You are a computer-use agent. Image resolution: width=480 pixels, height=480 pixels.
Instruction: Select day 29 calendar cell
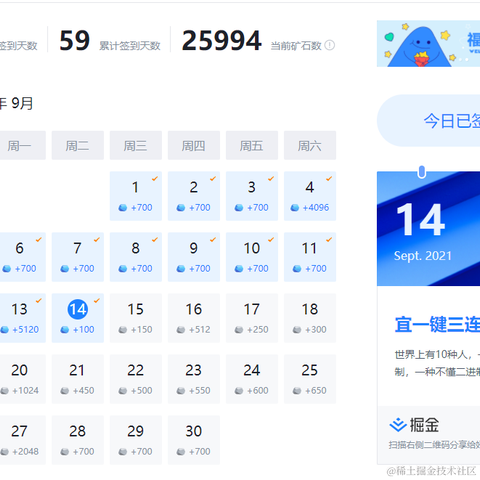point(136,440)
